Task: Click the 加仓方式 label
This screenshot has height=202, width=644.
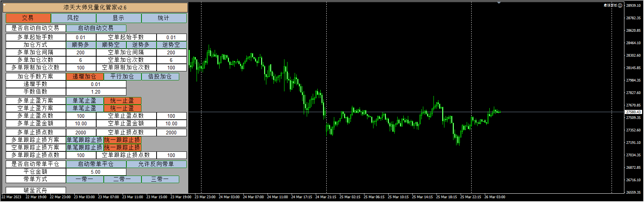Action: pos(36,45)
